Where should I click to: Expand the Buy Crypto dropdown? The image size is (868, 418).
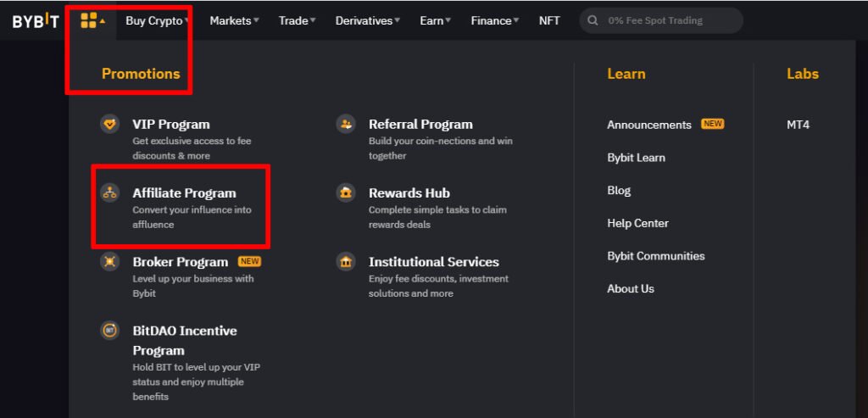pyautogui.click(x=157, y=20)
